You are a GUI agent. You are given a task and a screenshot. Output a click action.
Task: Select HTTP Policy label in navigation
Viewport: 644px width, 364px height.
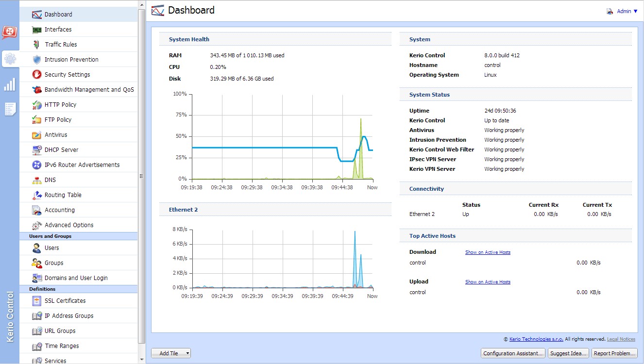tap(60, 105)
